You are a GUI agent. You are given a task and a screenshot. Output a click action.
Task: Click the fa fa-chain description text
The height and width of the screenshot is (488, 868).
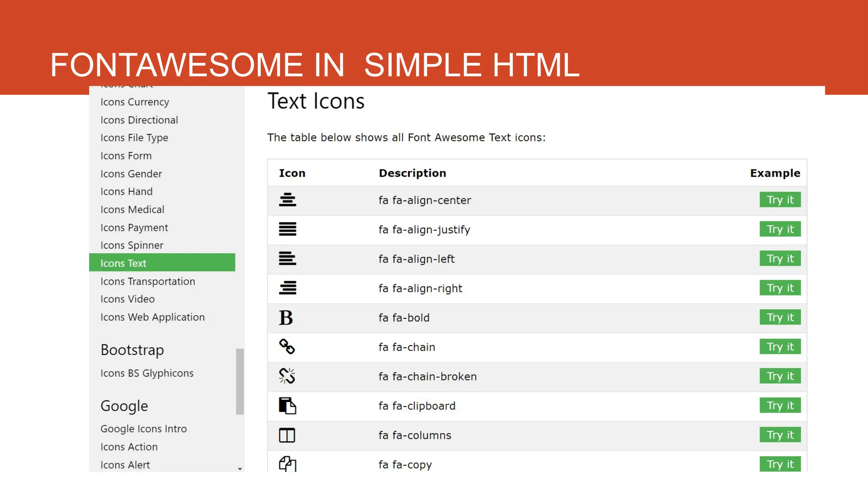[407, 347]
